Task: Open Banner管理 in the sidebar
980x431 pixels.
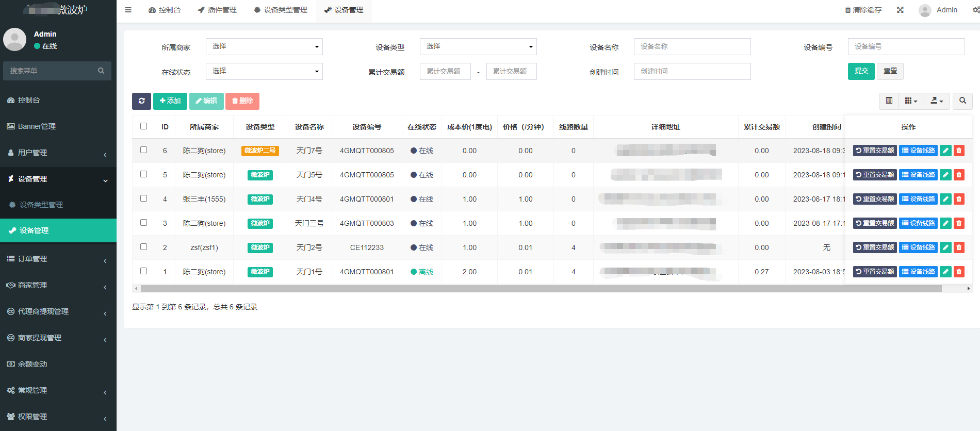Action: (58, 126)
